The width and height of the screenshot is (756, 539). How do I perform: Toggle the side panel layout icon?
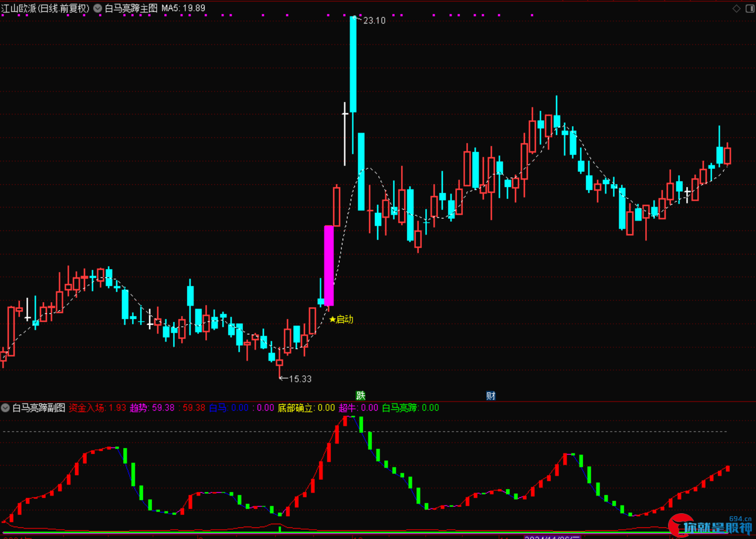[750, 8]
